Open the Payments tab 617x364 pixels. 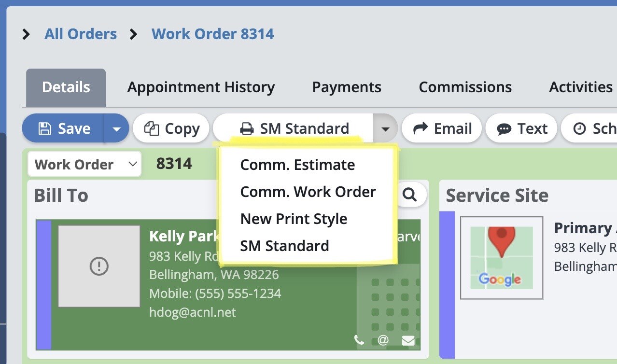coord(347,87)
